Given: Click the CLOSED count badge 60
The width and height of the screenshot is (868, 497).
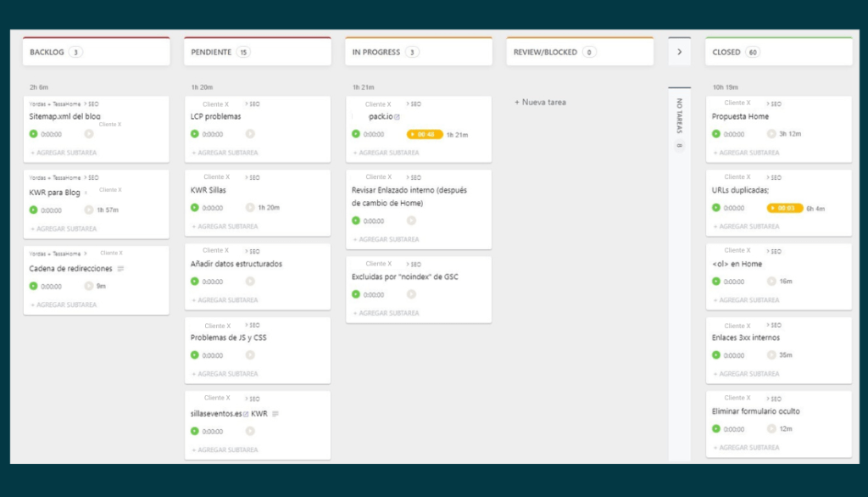Looking at the screenshot, I should pyautogui.click(x=753, y=52).
